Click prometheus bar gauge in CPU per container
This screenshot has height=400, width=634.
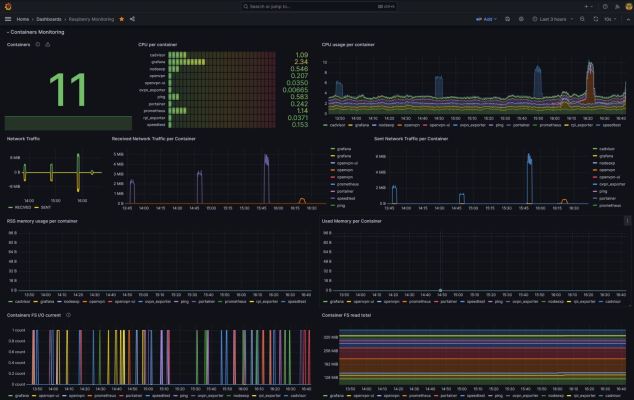click(222, 111)
